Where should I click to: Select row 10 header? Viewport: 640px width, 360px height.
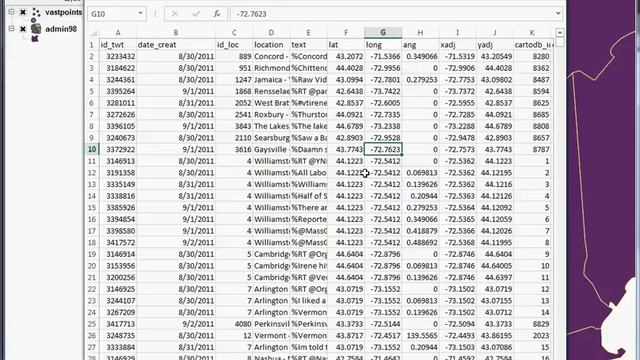(x=92, y=149)
